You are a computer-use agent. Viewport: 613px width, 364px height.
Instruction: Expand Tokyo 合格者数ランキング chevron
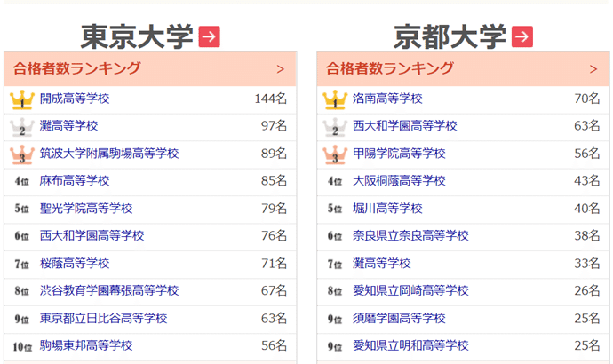click(281, 69)
